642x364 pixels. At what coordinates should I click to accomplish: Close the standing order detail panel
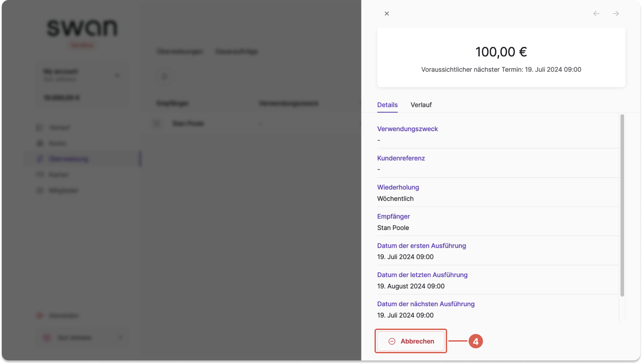tap(387, 14)
